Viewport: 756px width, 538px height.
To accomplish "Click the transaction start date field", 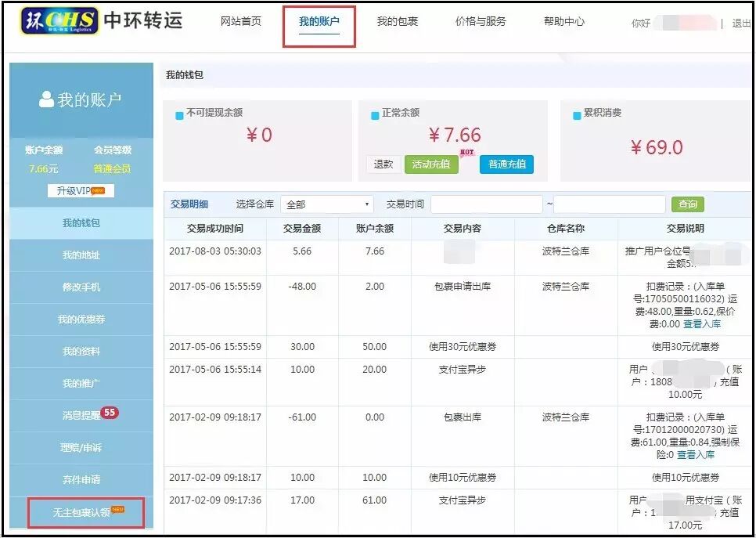I will tap(487, 204).
